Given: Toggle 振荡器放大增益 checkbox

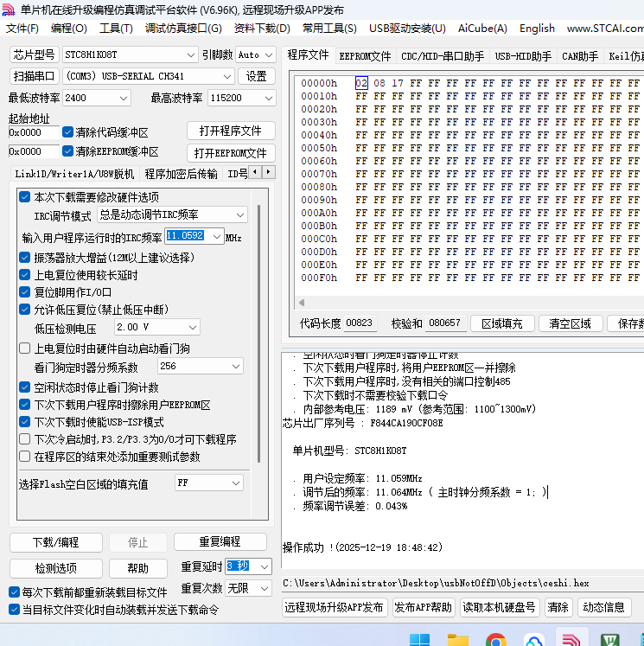Looking at the screenshot, I should (x=25, y=258).
